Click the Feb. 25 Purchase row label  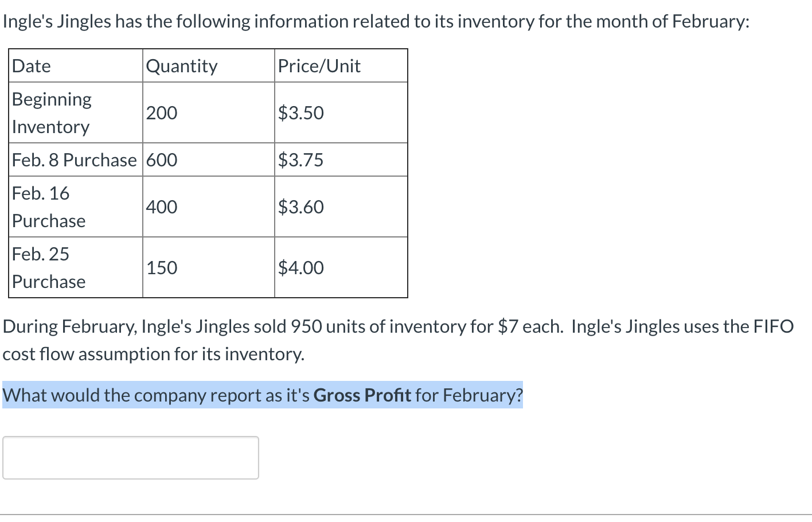point(76,267)
